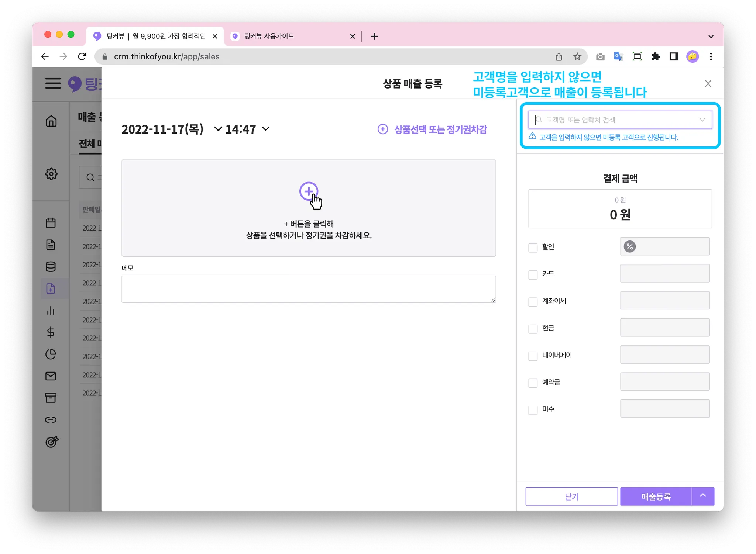
Task: Click the home icon in sidebar
Action: coord(51,121)
